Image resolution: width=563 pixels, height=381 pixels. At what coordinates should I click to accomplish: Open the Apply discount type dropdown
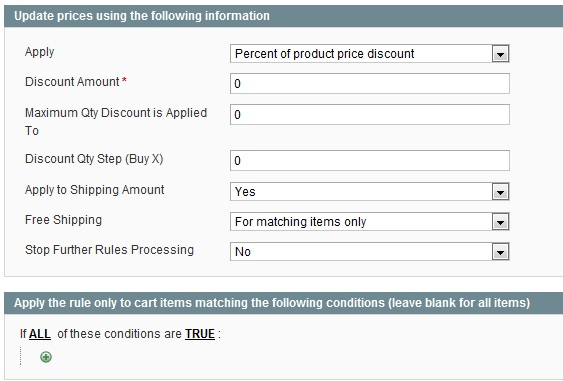[x=369, y=54]
